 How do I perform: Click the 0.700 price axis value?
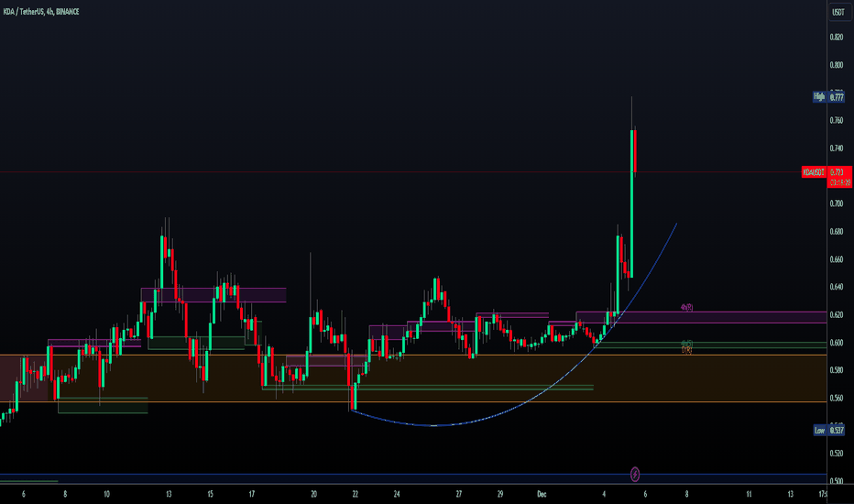point(836,203)
